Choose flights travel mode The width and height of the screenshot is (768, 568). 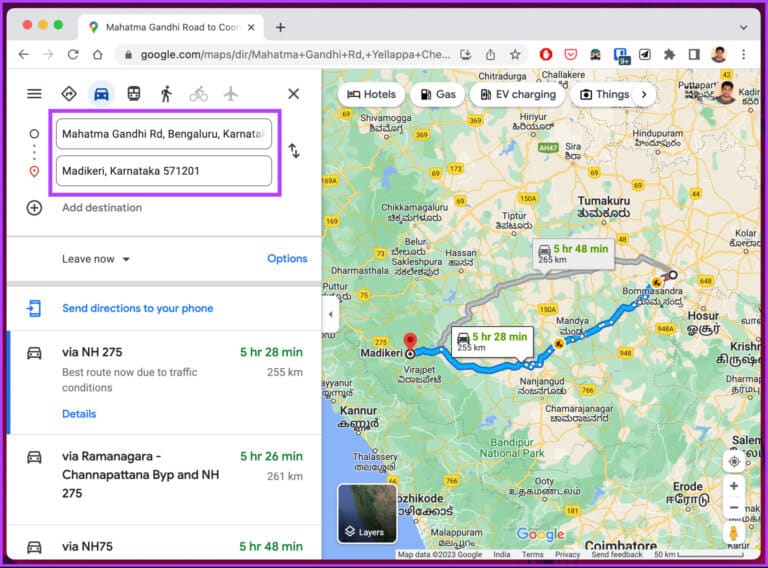[231, 94]
